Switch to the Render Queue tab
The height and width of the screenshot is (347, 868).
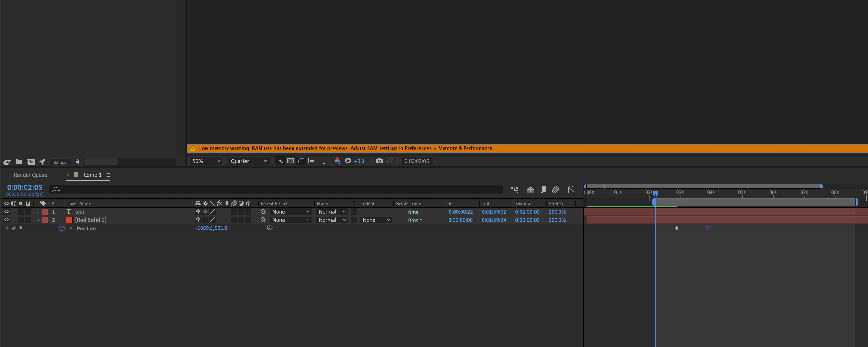point(30,175)
